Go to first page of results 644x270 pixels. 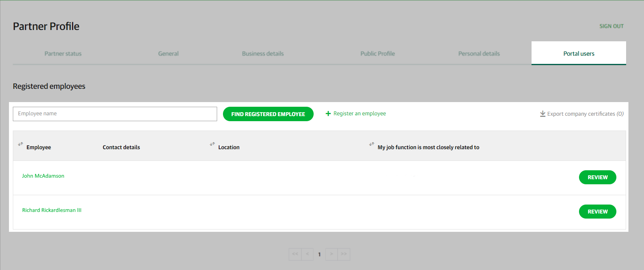click(x=295, y=254)
